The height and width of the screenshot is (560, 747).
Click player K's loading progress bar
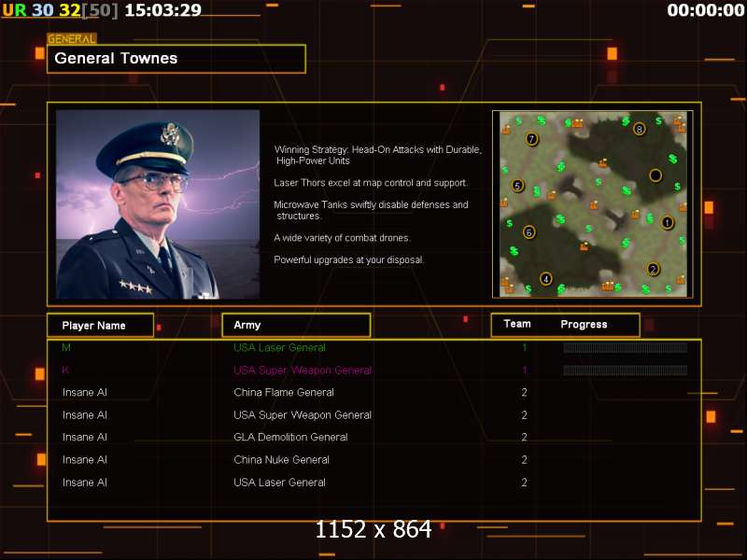(x=625, y=371)
